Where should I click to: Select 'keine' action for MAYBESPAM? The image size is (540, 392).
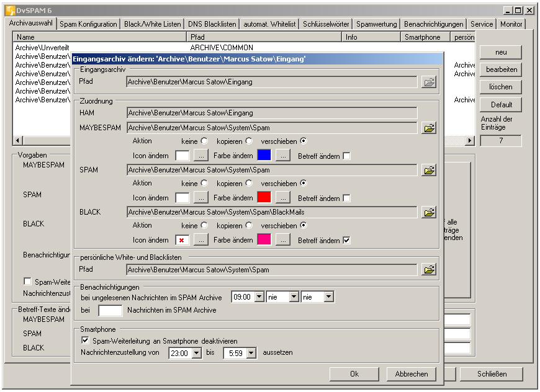205,141
